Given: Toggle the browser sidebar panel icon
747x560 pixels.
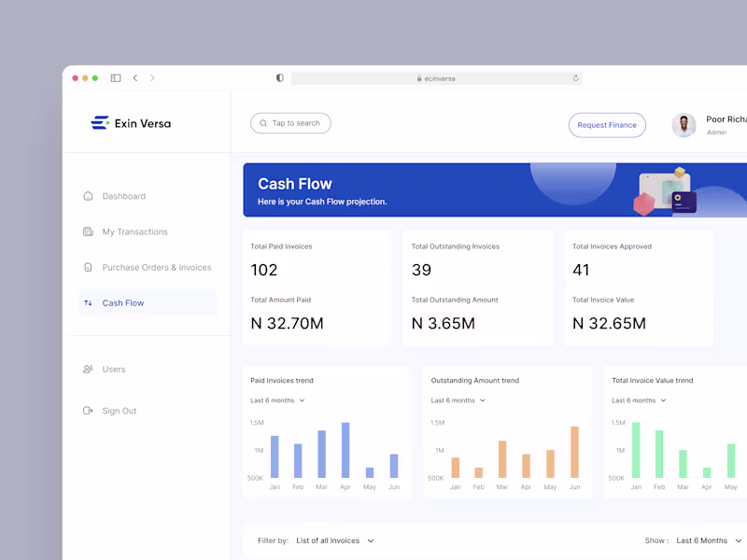Looking at the screenshot, I should [116, 78].
